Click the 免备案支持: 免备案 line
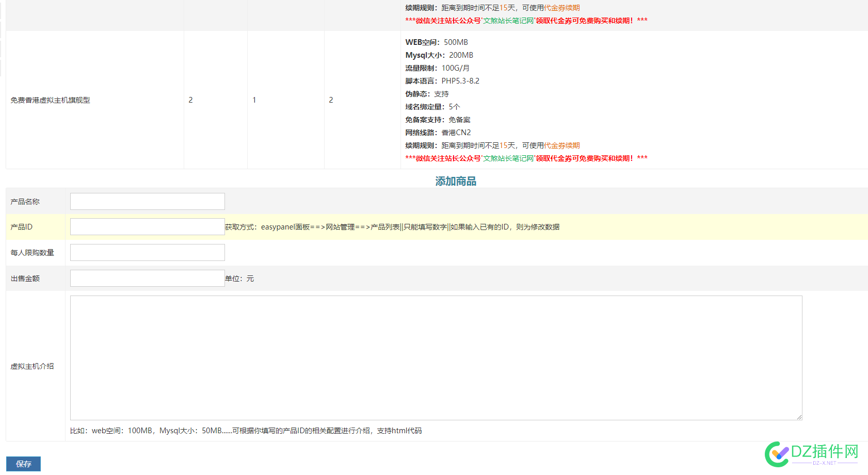The width and height of the screenshot is (868, 475). tap(438, 120)
